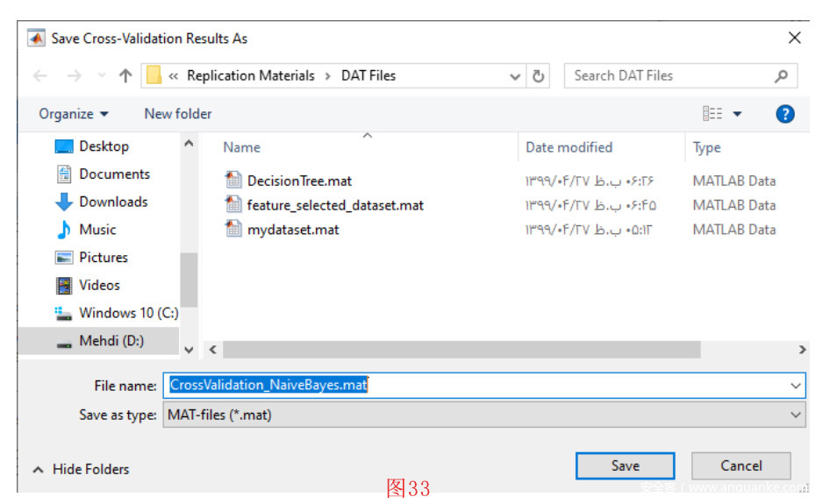Go up one folder level
The image size is (830, 504).
click(x=125, y=75)
